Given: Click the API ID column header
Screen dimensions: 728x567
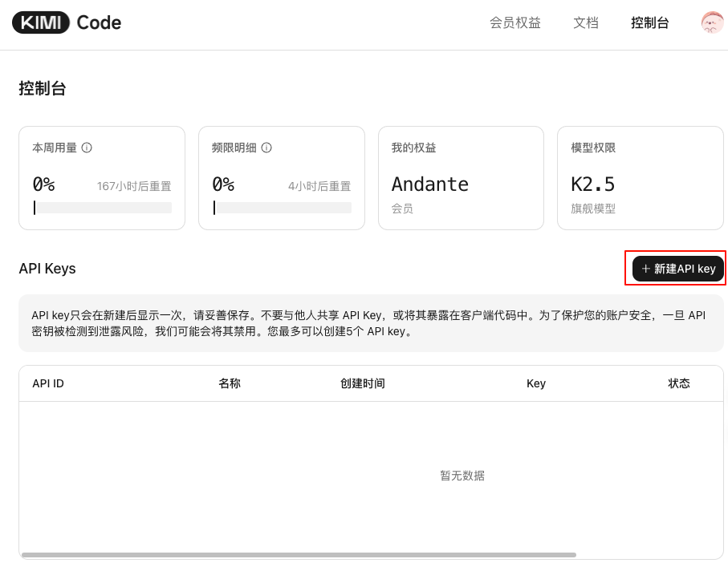Looking at the screenshot, I should point(48,383).
